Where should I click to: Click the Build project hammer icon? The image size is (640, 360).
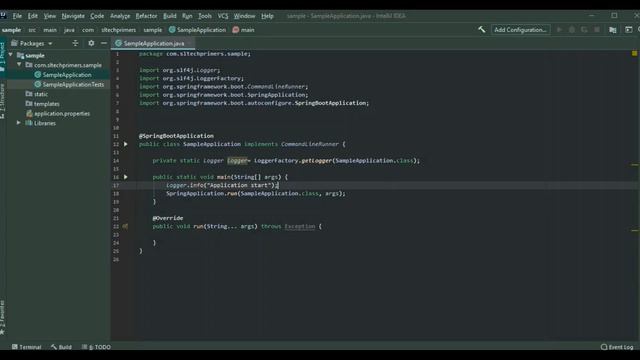(482, 29)
